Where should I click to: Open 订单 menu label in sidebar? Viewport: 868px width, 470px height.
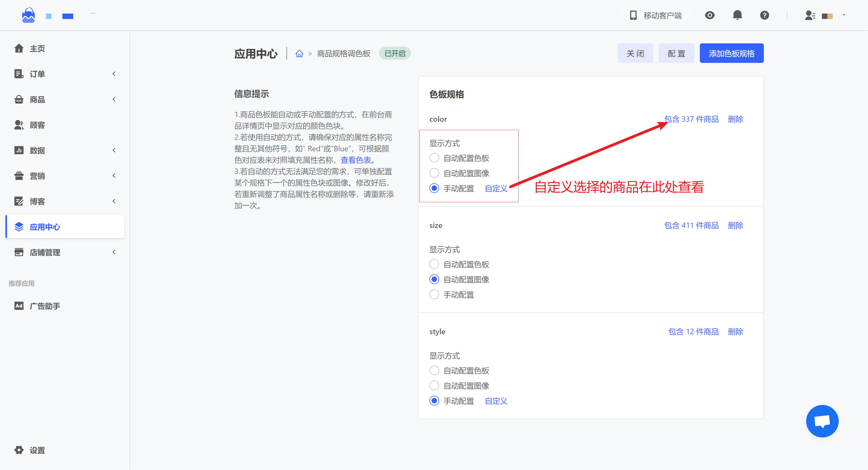coord(37,74)
